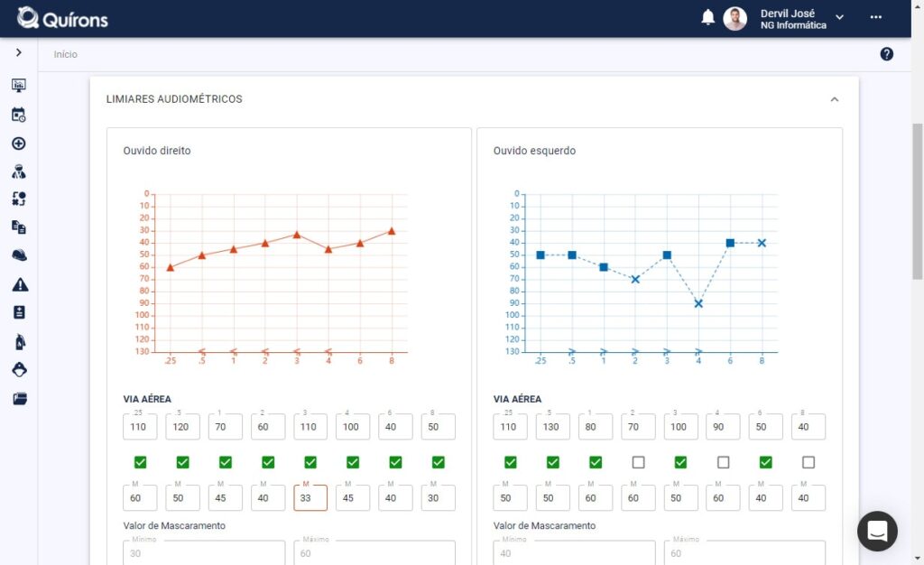
Task: Open the three-dot more options menu
Action: pos(875,17)
